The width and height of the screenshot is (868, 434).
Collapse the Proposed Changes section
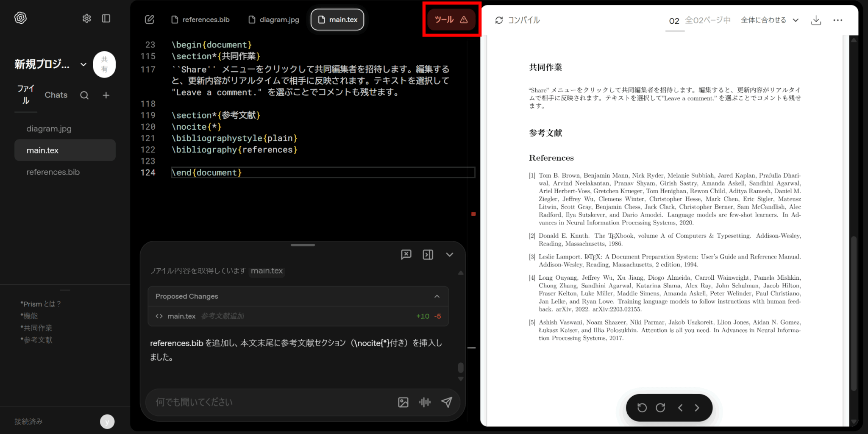[x=437, y=296]
